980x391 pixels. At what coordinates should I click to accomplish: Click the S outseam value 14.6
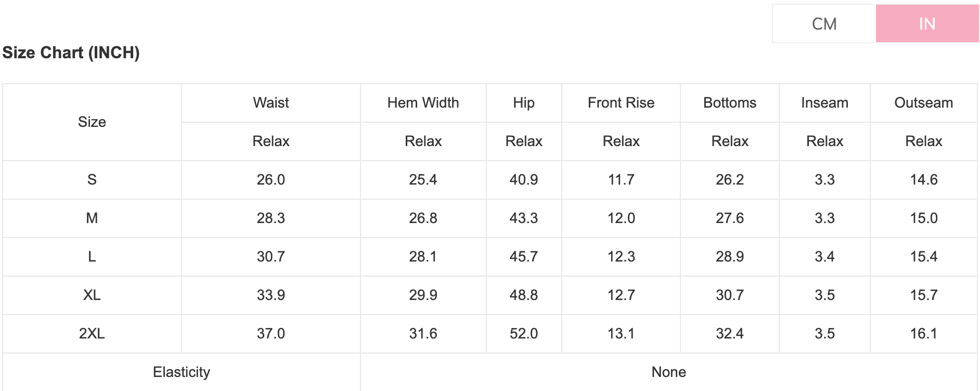coord(924,180)
